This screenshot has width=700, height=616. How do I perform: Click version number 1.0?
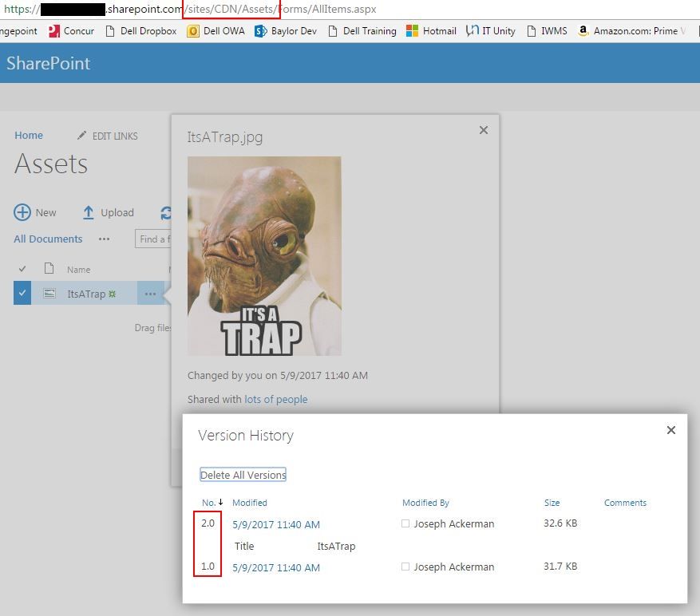click(208, 567)
